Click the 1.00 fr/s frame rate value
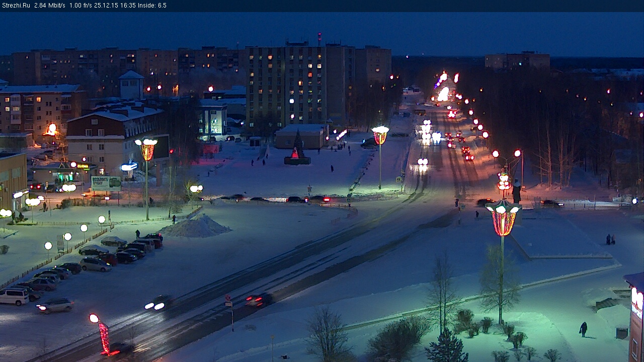 tap(82, 6)
